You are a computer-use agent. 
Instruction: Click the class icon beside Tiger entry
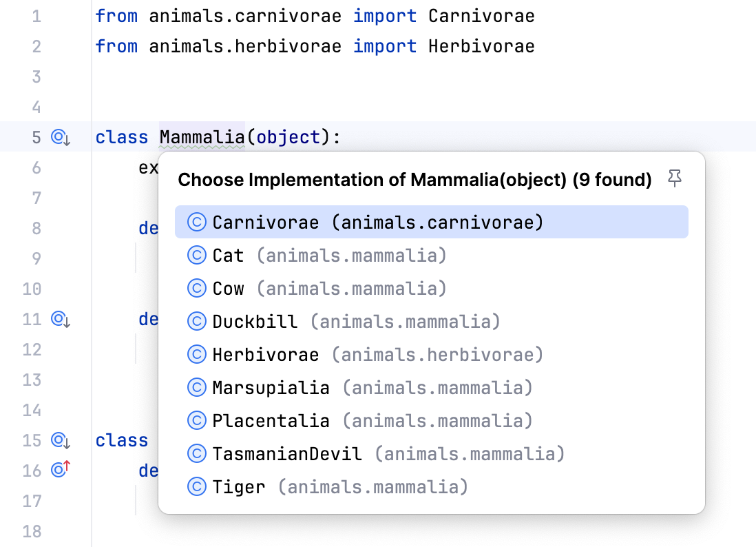click(196, 486)
